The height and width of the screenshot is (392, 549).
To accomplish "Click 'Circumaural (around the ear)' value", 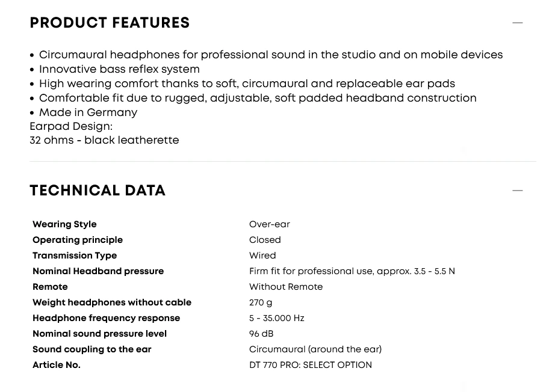I will click(315, 349).
